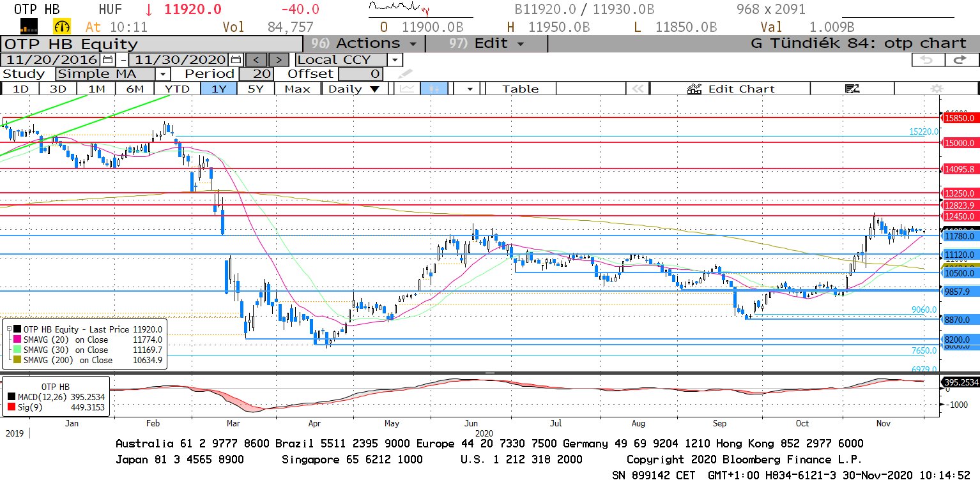Click the Table button

tap(520, 89)
